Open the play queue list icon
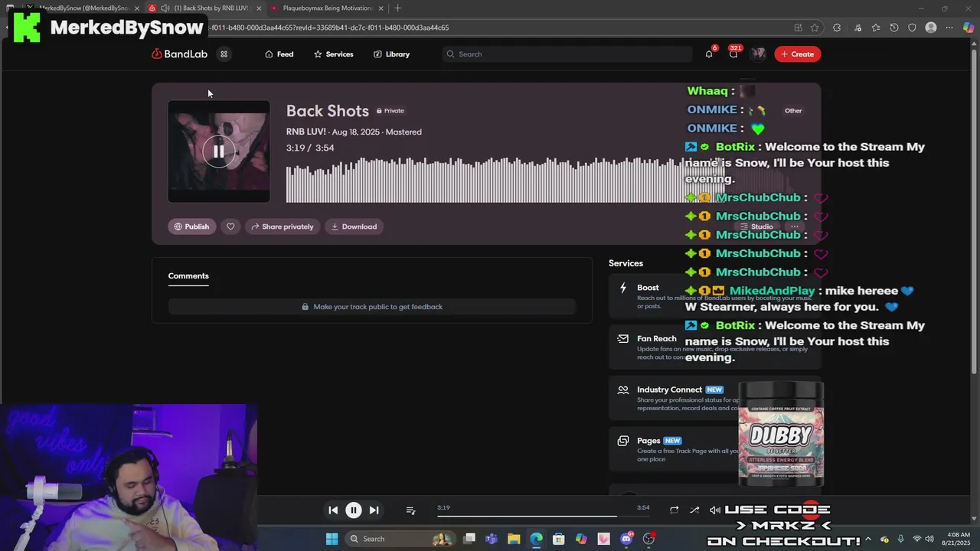The height and width of the screenshot is (551, 980). [x=410, y=510]
